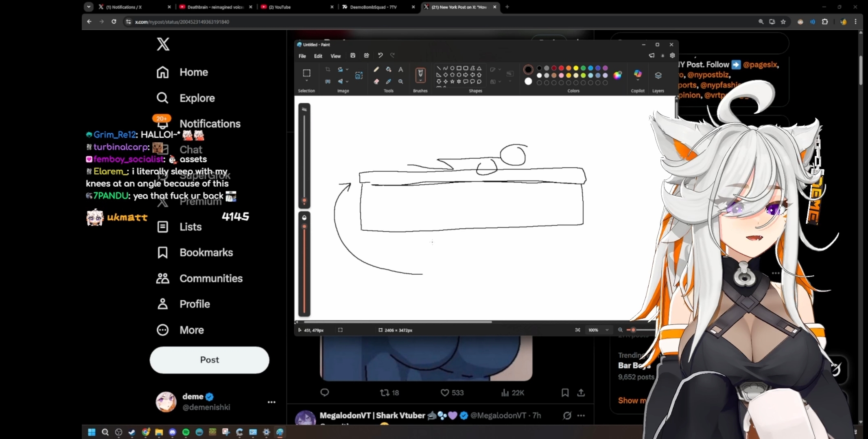Click the bookmark icon under the post
This screenshot has height=439, width=868.
[x=565, y=393]
